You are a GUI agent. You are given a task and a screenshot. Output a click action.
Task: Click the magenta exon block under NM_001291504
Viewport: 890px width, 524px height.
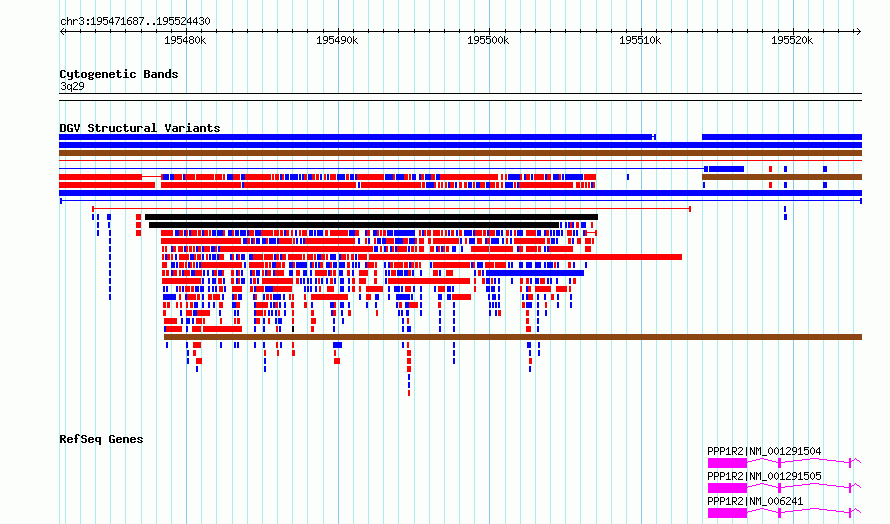pyautogui.click(x=727, y=463)
